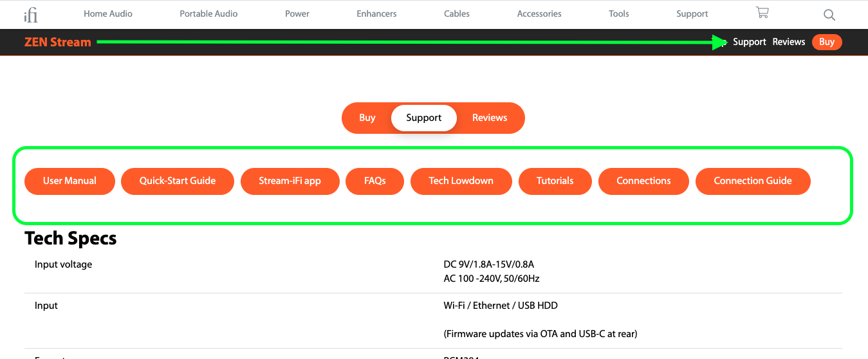
Task: Open Support in the top navigation
Action: 692,14
